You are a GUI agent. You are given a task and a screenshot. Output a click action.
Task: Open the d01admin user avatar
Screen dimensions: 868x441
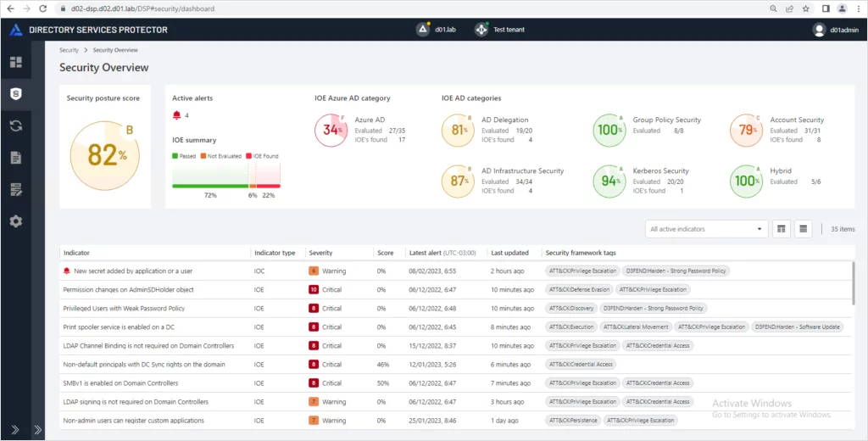click(x=820, y=30)
